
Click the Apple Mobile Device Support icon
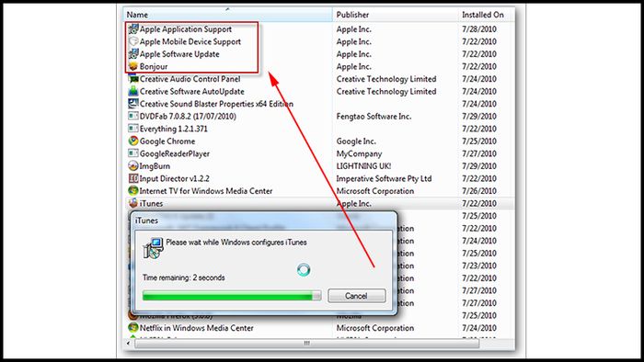[133, 41]
